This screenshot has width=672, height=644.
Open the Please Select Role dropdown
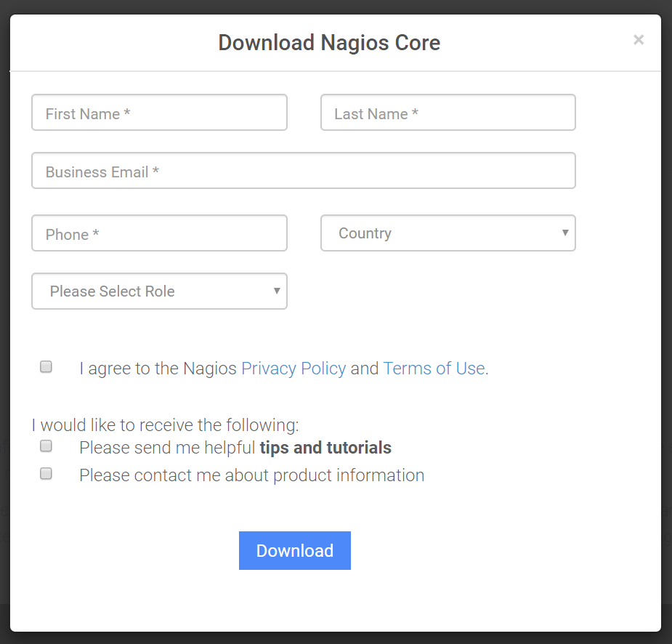(x=159, y=291)
